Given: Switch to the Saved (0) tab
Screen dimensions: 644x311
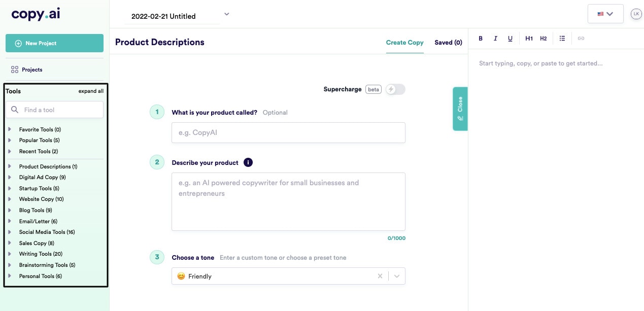Looking at the screenshot, I should 448,43.
